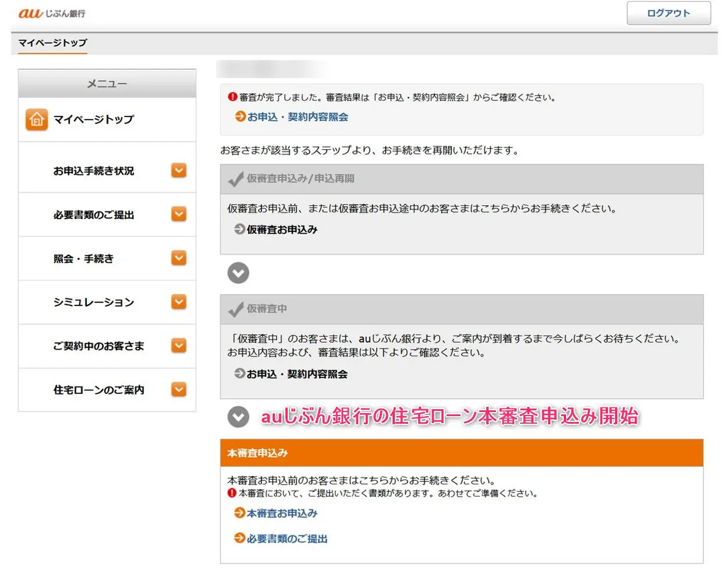Click the checkmark icon in 仮審査申込み/申込再開 header
This screenshot has height=570, width=728.
236,179
